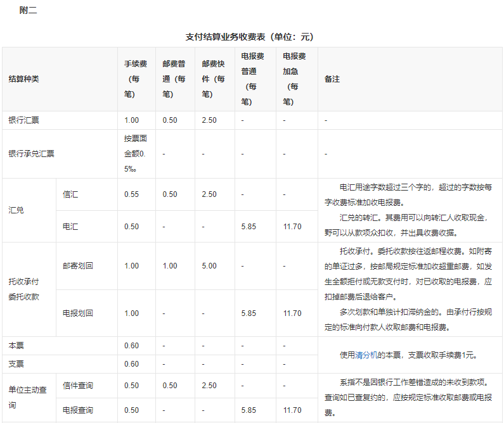
Task: Select the 电报划回 sub-category cell
Action: click(x=77, y=313)
